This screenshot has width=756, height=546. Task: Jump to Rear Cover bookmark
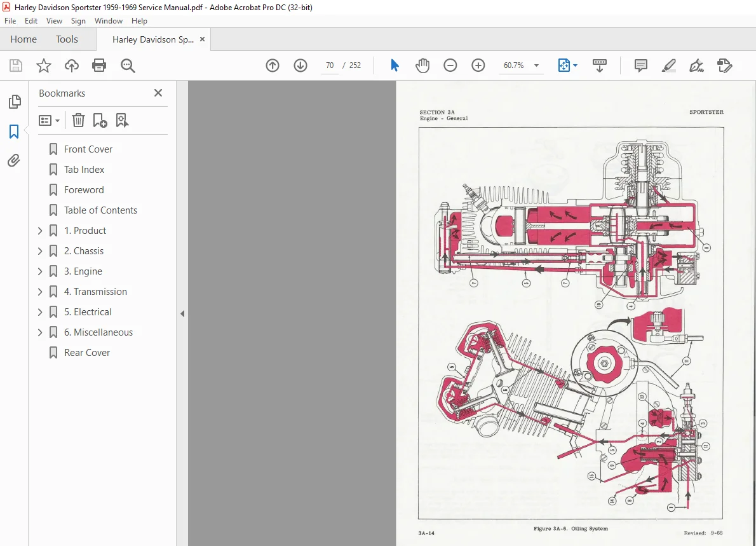coord(87,353)
